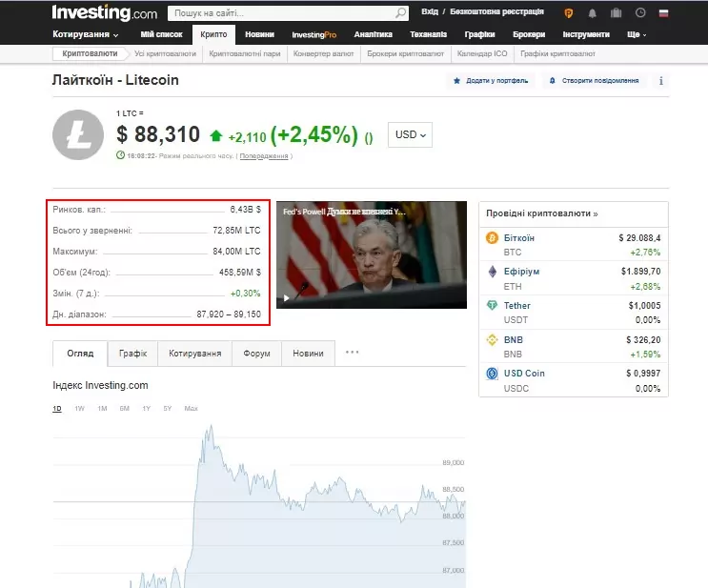Select the Max chart range
The height and width of the screenshot is (588, 708).
[x=191, y=408]
